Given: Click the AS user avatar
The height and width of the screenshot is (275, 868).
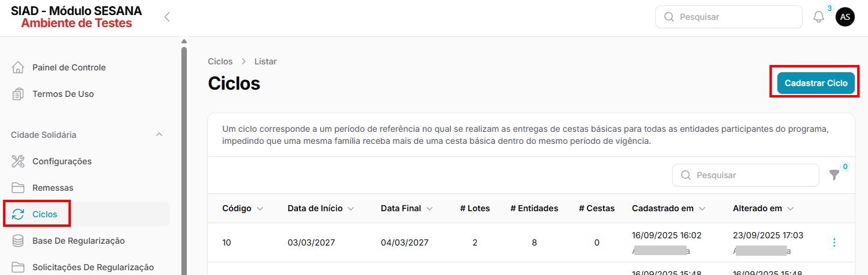Looking at the screenshot, I should pos(845,17).
